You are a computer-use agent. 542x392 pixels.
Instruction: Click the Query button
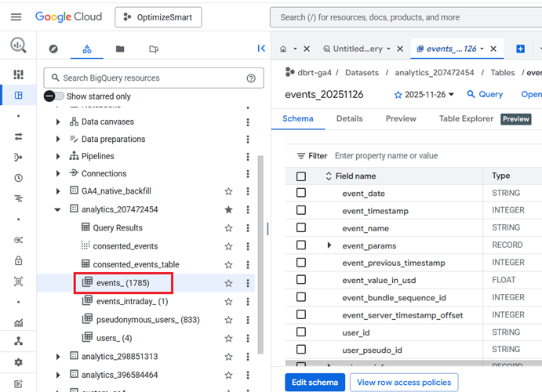(x=485, y=94)
